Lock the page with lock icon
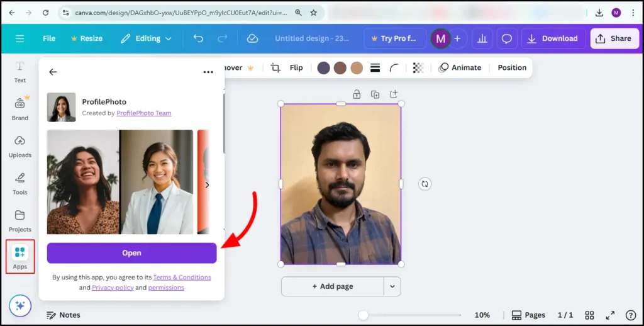The width and height of the screenshot is (644, 326). (357, 94)
